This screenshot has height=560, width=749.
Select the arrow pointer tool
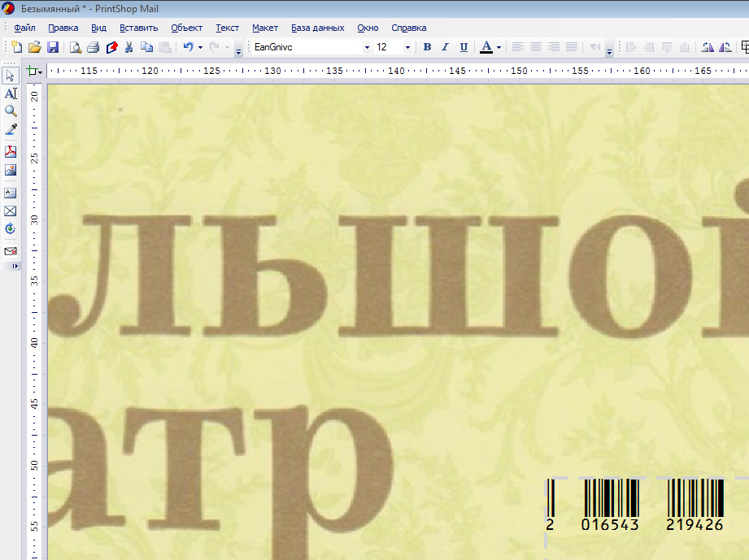10,76
